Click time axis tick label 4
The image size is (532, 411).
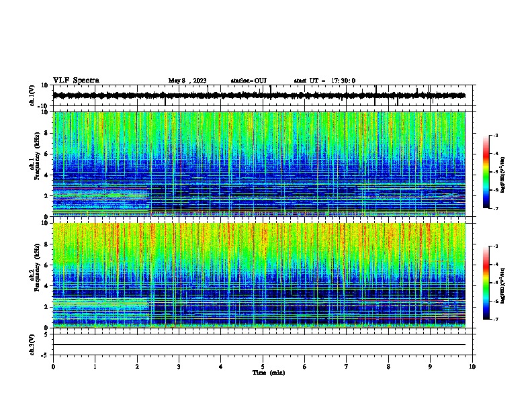click(x=221, y=367)
